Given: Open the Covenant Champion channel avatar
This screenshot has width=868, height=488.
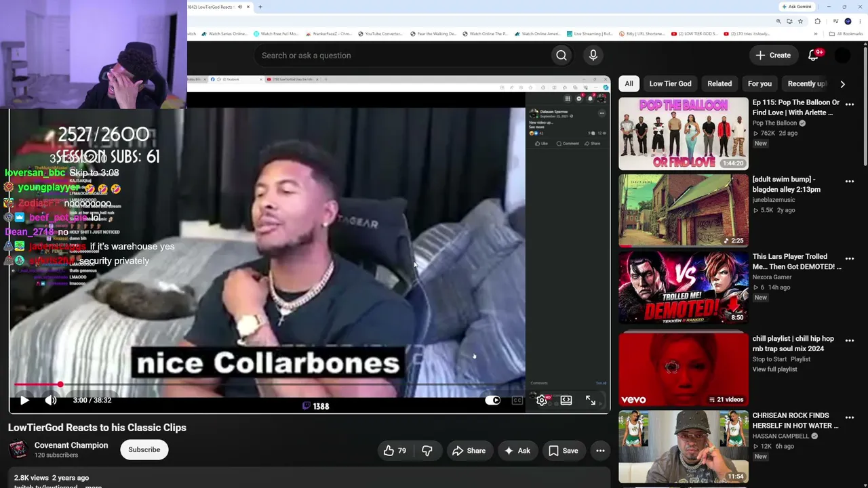Looking at the screenshot, I should click(x=18, y=449).
